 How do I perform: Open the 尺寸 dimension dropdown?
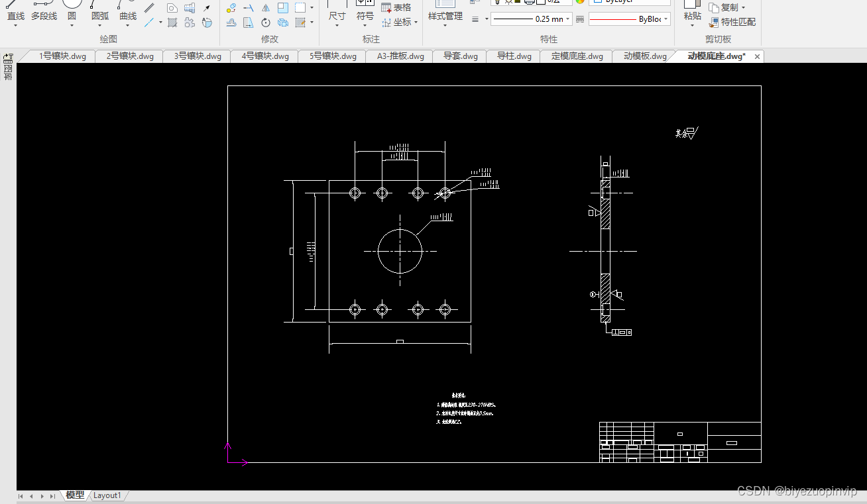point(337,26)
